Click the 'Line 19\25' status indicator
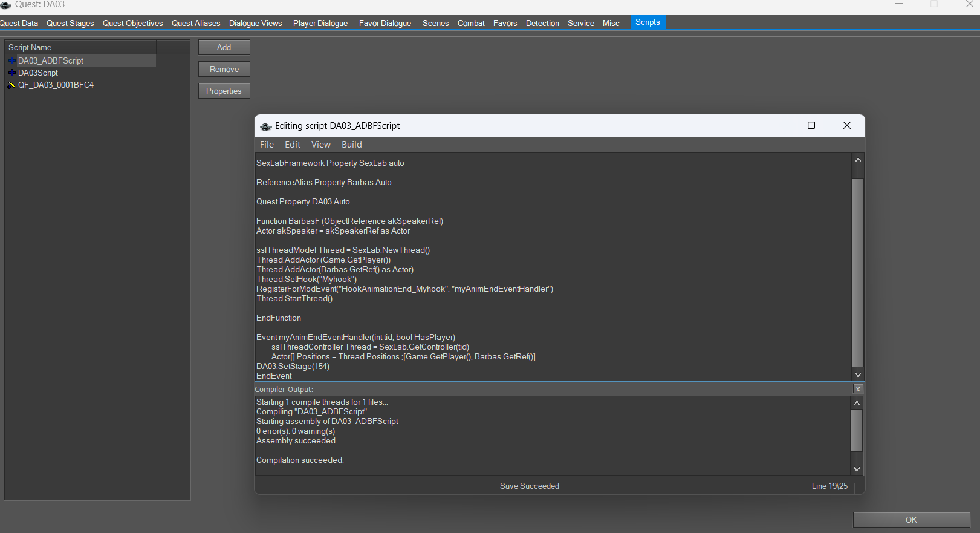Screen dimensions: 980x533 (829, 486)
